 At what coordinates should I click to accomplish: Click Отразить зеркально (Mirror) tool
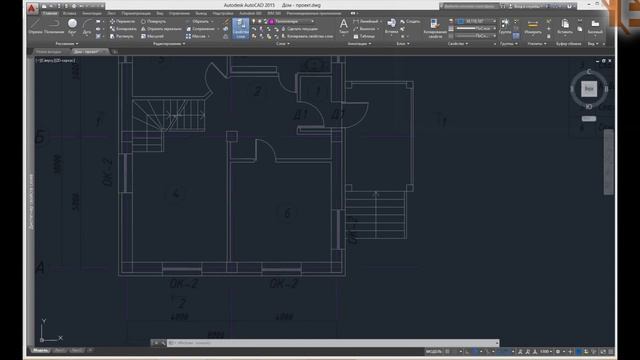161,29
